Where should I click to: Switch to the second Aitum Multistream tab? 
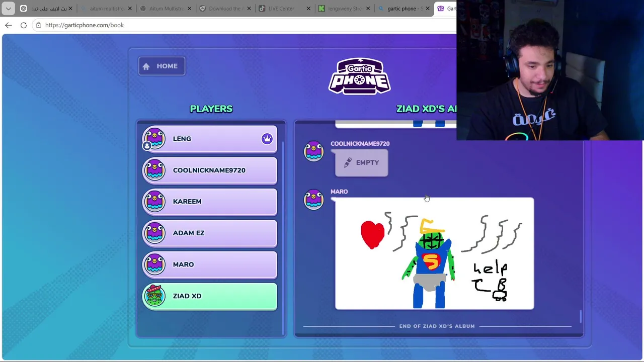click(x=166, y=9)
